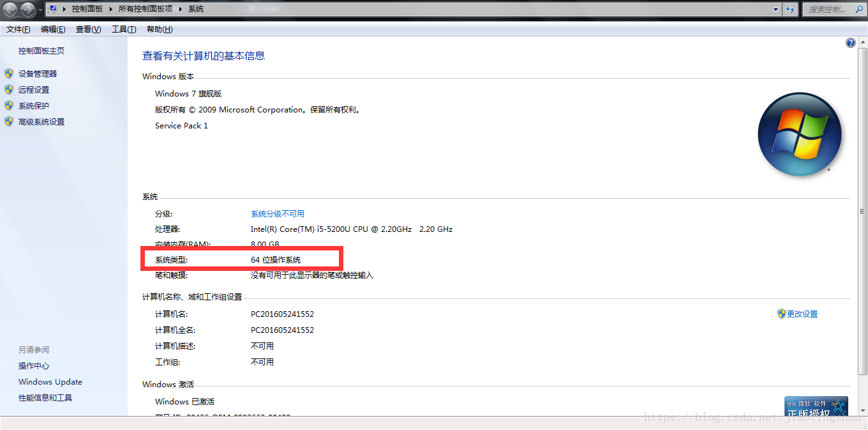Select copyright text 版权所有 © 2009 Microsoft Corporation
This screenshot has height=430, width=868.
(x=229, y=110)
